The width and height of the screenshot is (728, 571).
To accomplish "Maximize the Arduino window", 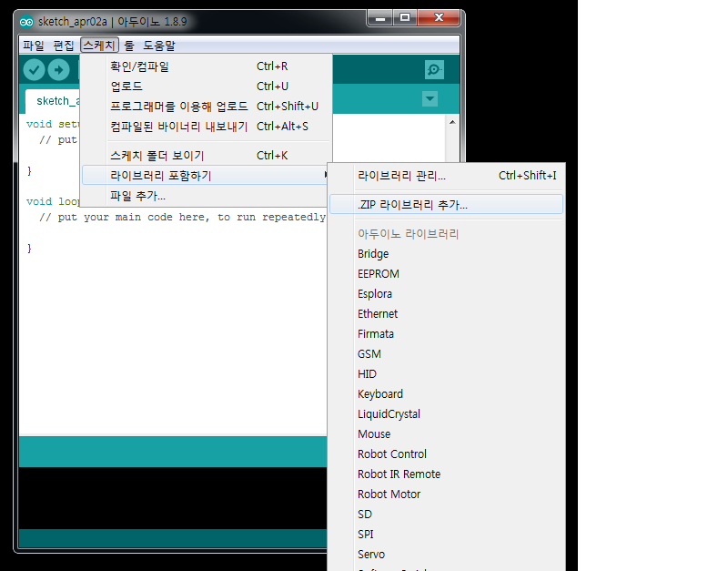I will [x=405, y=18].
